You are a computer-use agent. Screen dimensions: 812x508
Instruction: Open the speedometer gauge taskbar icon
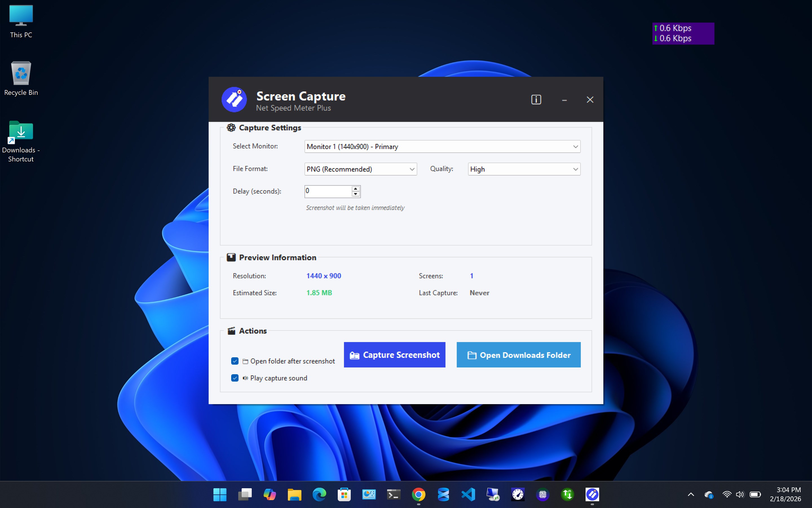[x=518, y=494]
